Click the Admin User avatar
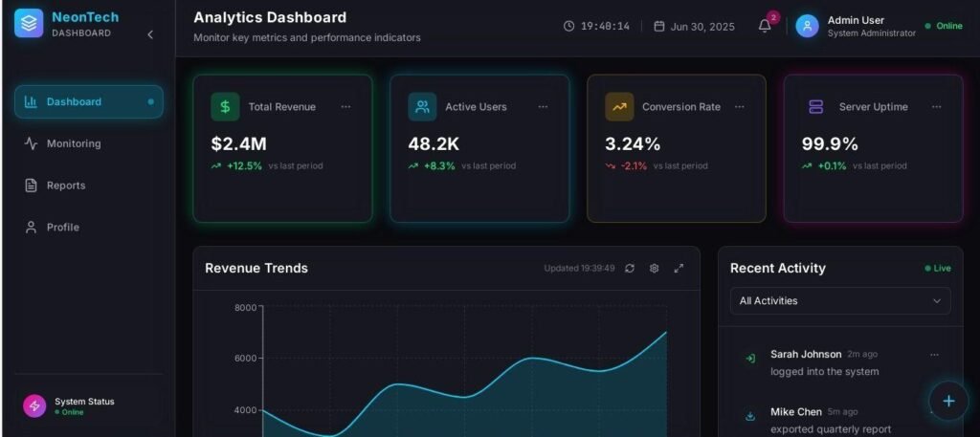The height and width of the screenshot is (437, 980). click(807, 26)
